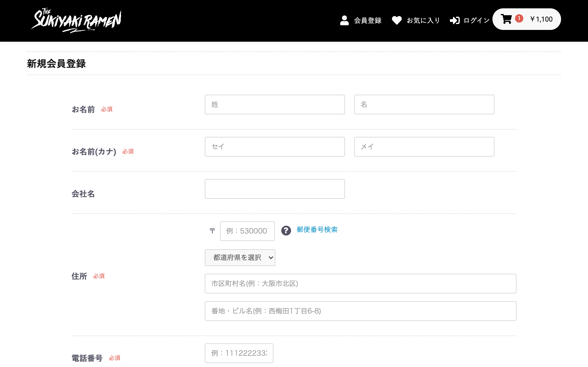The width and height of the screenshot is (588, 367).
Task: Click the 郵便番号検索 link
Action: point(317,230)
